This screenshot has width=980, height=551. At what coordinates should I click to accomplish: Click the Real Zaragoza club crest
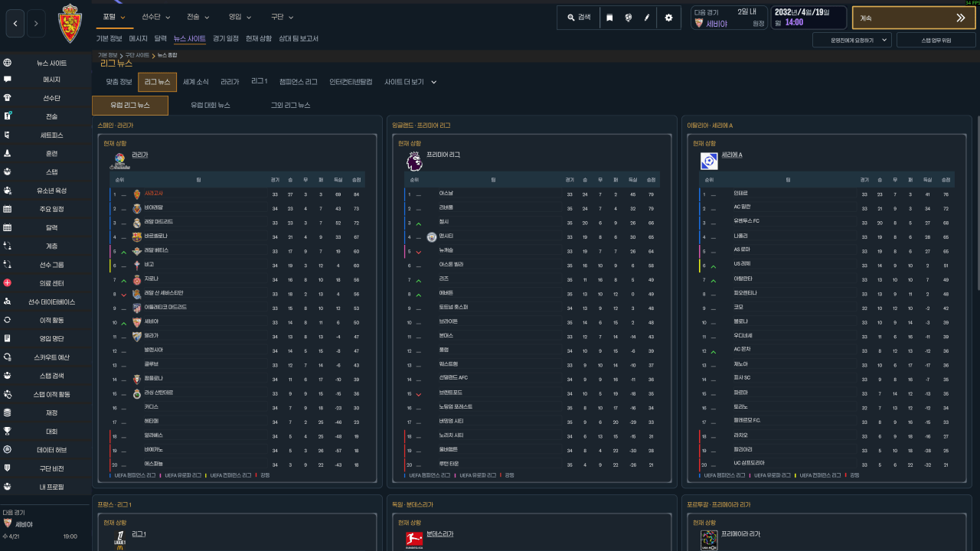pos(70,23)
